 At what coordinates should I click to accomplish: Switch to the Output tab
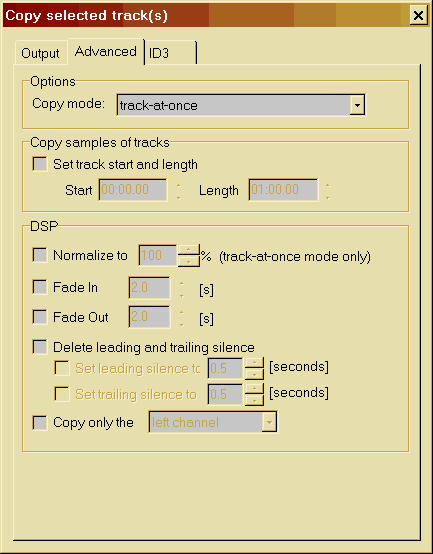pos(40,53)
